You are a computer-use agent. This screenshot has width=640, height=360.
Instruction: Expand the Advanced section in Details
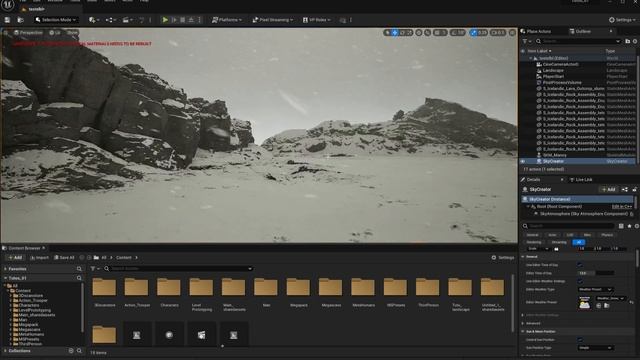[x=523, y=323]
